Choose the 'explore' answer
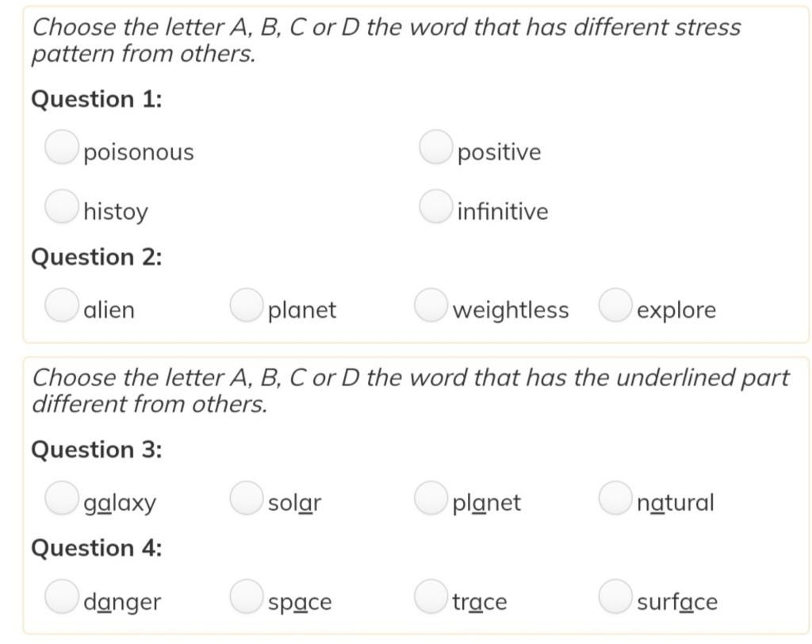 615,305
